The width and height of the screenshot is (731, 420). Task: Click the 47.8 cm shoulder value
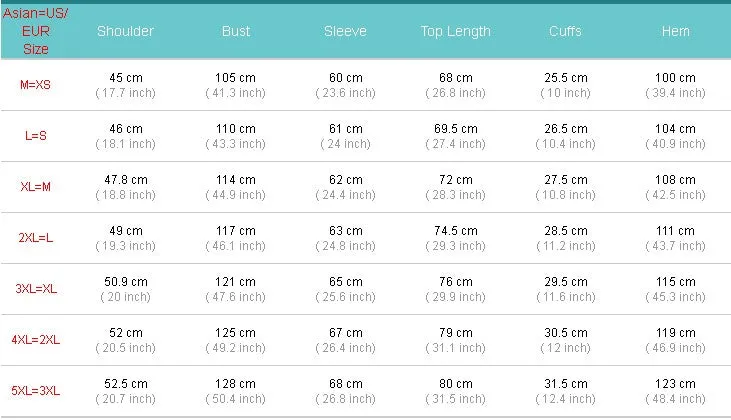pos(126,180)
